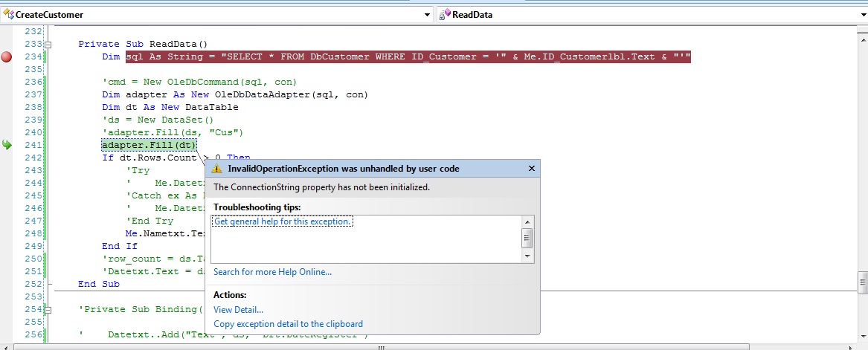The image size is (868, 350).
Task: Click the 'Troubleshooting tips:' heading
Action: pos(257,207)
